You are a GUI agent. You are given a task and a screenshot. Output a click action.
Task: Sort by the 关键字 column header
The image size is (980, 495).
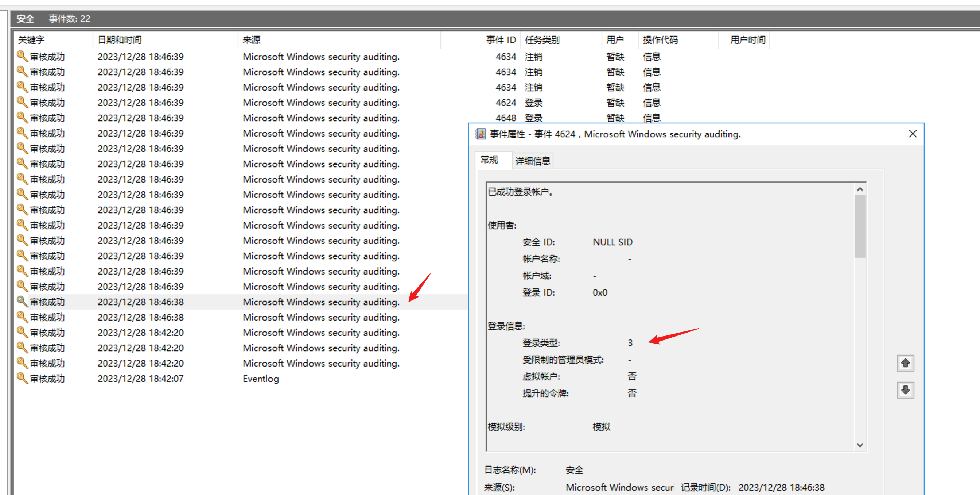point(31,40)
